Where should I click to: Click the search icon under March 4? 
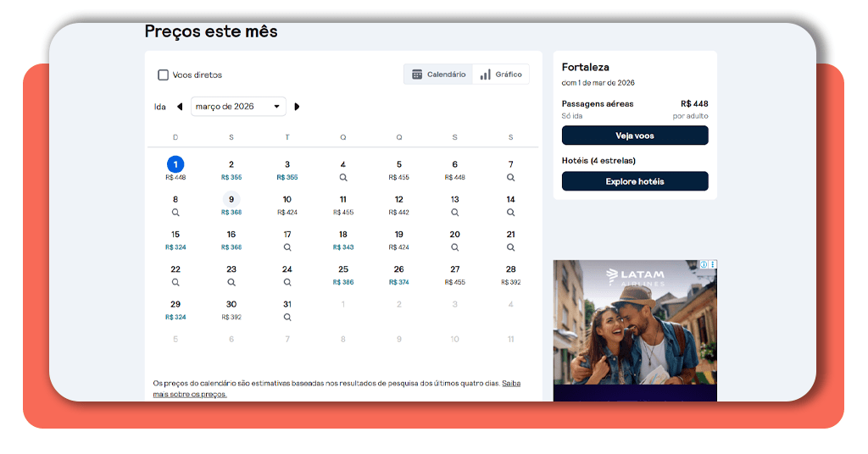[x=343, y=178]
